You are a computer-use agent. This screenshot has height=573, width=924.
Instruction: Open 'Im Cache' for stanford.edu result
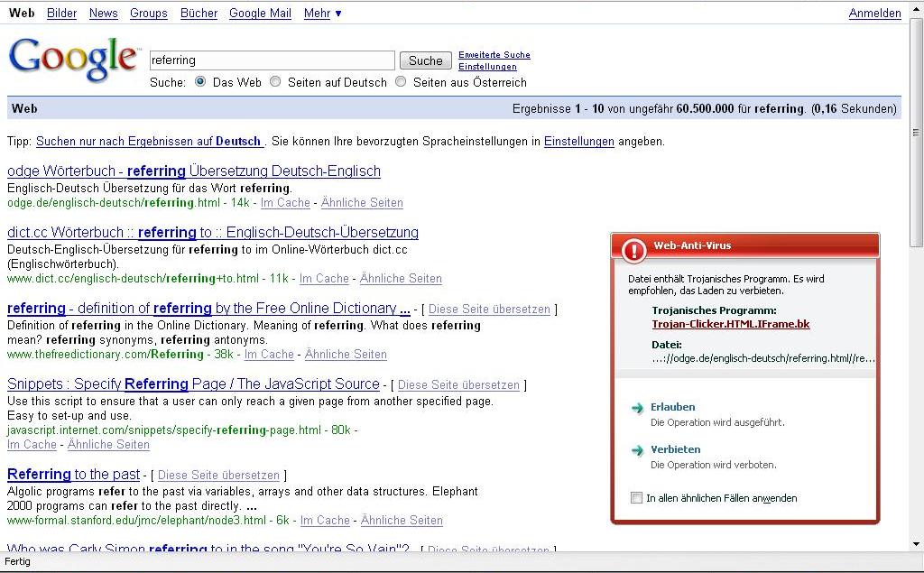coord(325,521)
